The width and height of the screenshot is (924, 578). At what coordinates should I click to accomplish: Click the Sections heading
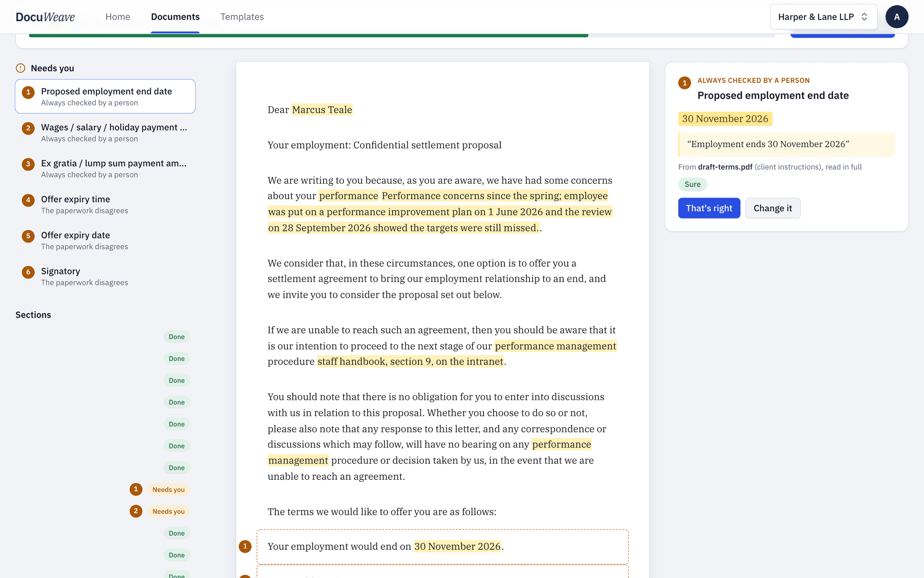pos(33,315)
